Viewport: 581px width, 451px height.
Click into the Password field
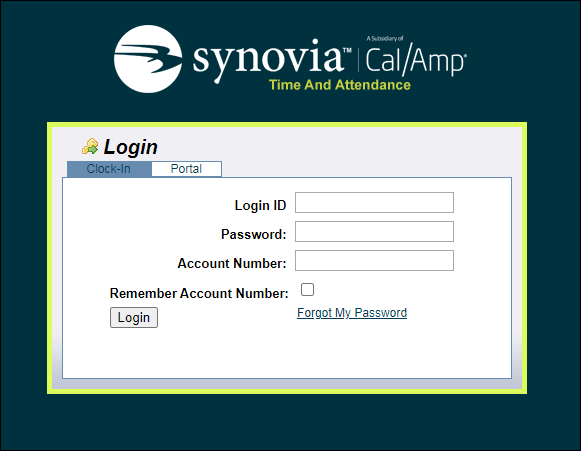pos(374,232)
